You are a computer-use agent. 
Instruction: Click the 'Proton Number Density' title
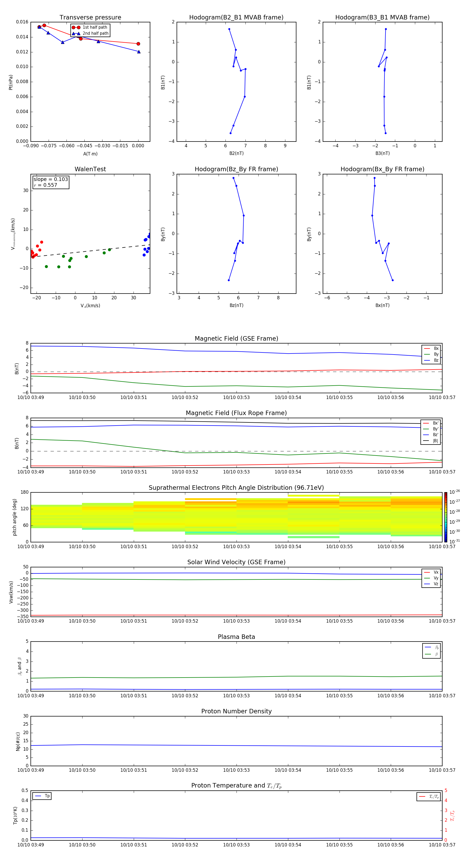(236, 711)
